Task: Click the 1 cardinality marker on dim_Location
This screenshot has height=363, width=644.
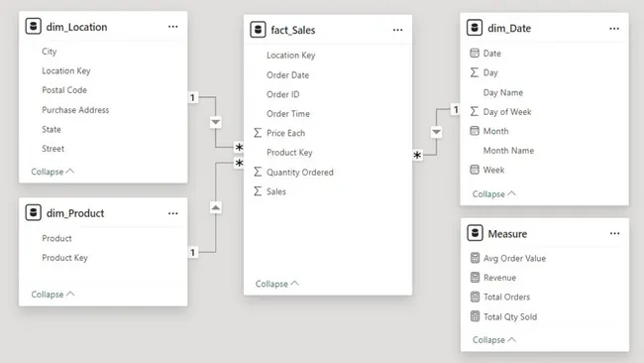Action: tap(192, 97)
